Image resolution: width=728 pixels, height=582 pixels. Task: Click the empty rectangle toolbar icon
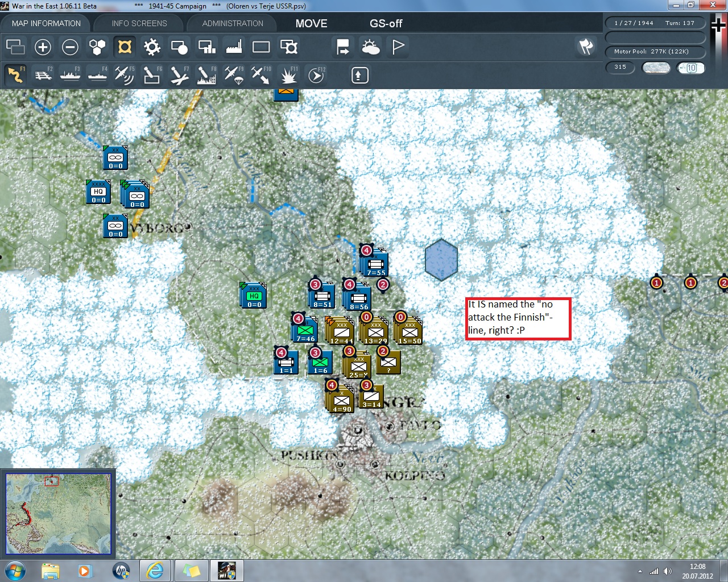tap(261, 47)
